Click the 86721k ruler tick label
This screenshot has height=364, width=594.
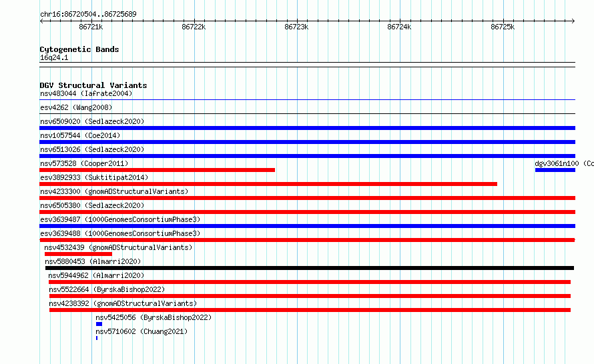[x=91, y=27]
